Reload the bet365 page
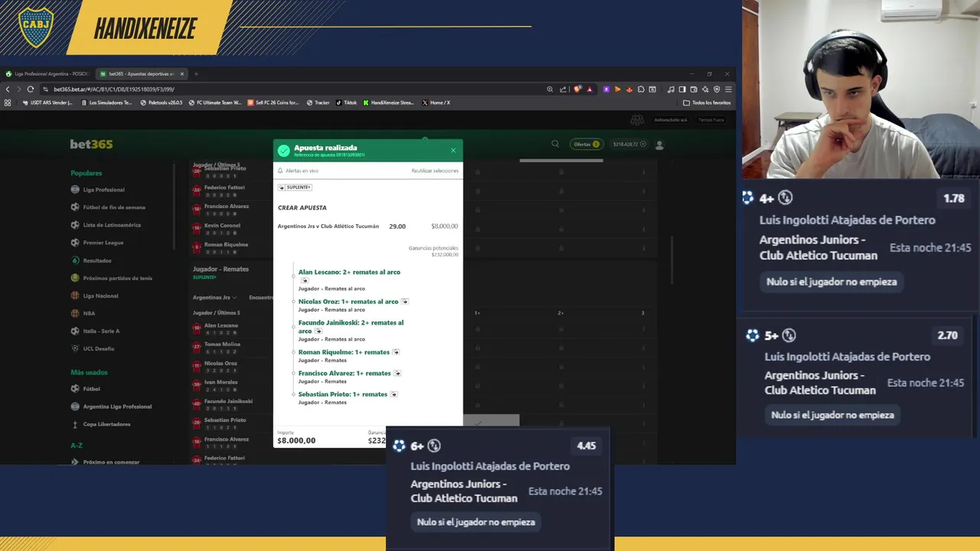Screen dimensions: 980x551 point(31,89)
